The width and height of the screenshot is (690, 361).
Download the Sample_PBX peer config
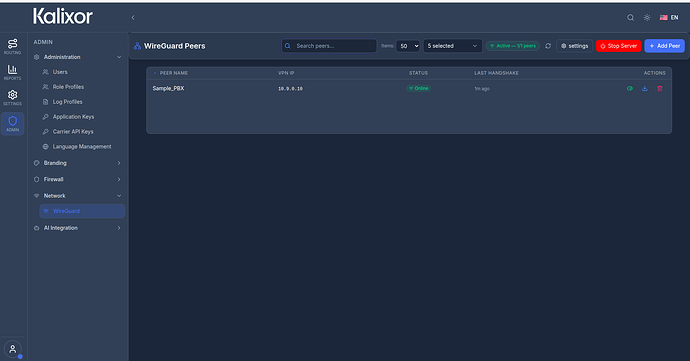[645, 88]
